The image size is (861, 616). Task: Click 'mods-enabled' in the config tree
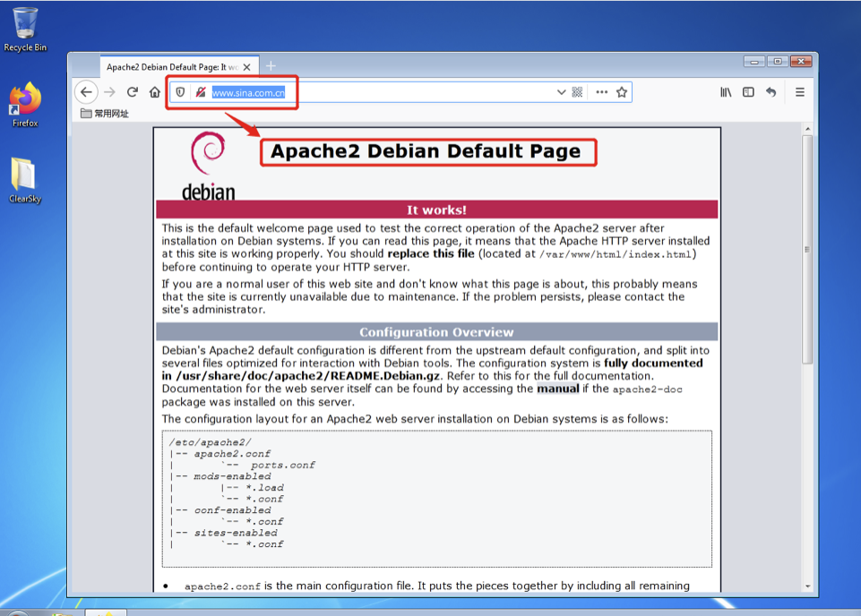(x=232, y=476)
